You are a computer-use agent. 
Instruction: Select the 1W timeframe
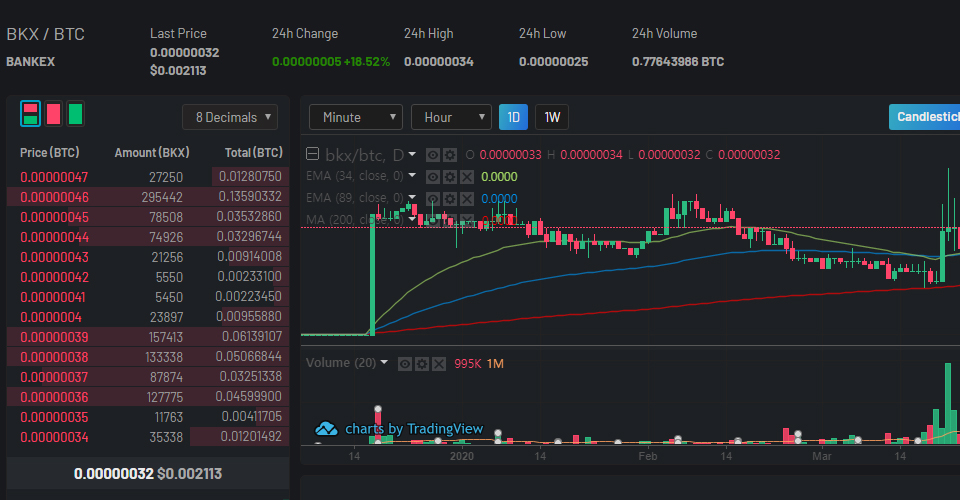(x=552, y=117)
